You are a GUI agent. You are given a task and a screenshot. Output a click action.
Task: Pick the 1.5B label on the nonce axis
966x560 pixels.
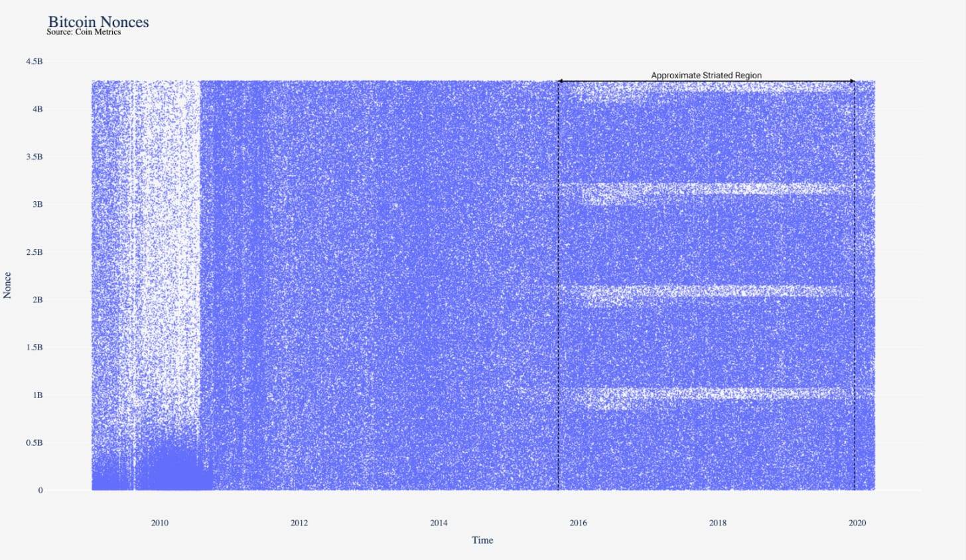34,347
